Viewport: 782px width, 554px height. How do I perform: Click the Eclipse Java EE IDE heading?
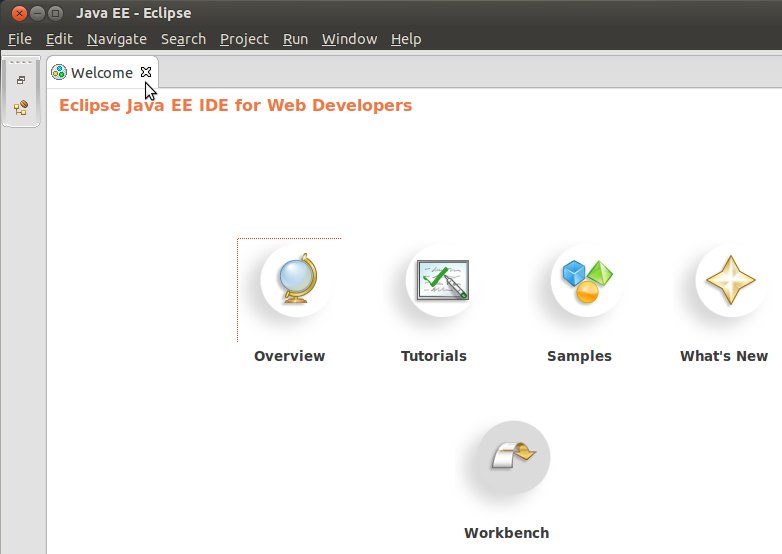[x=235, y=105]
